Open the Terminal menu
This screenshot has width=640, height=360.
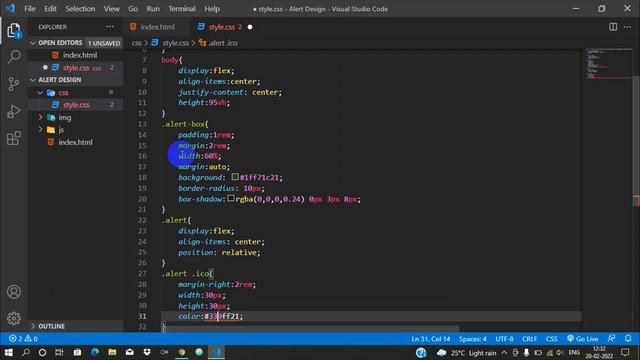click(182, 9)
